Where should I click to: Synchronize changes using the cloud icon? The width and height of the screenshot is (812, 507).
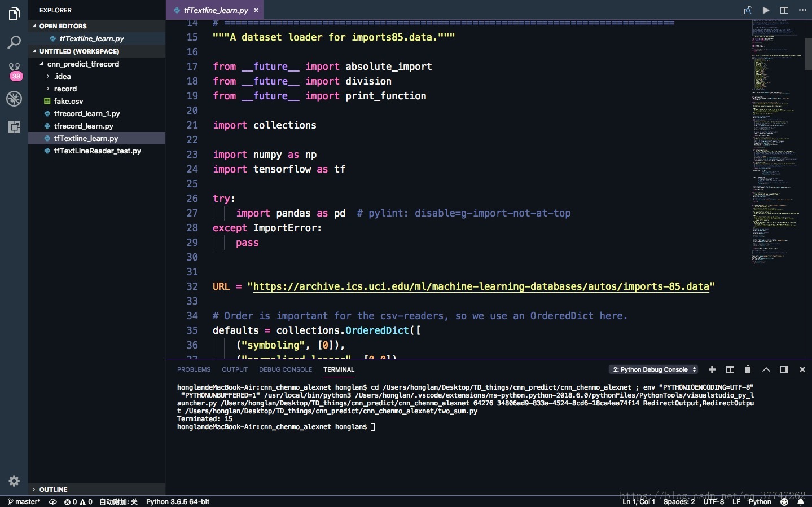pos(53,502)
